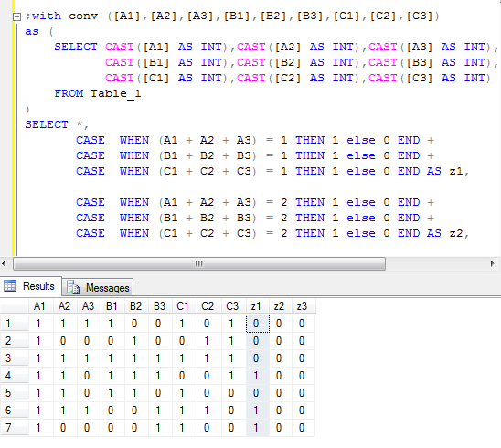501x448 pixels.
Task: Click the left scroll arrow
Action: point(5,263)
